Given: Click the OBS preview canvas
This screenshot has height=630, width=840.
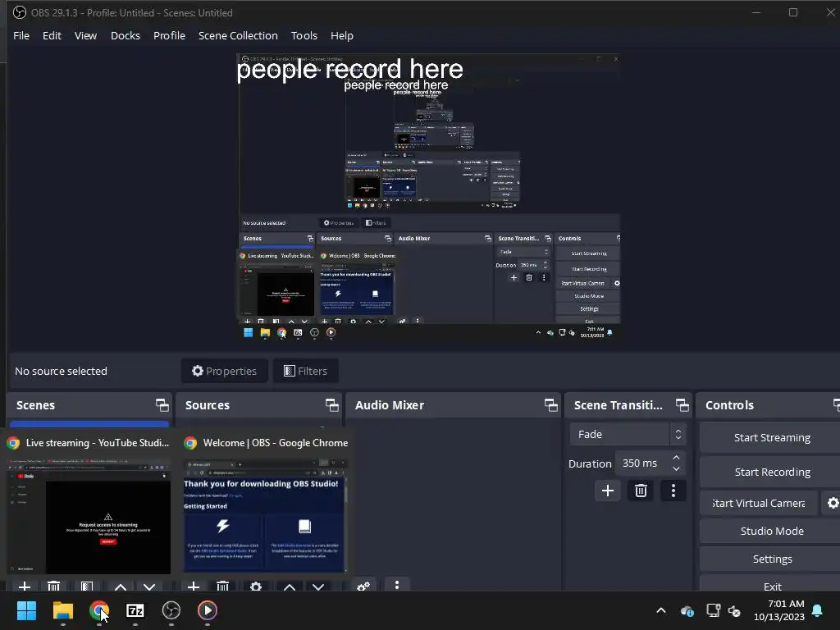Looking at the screenshot, I should (x=428, y=196).
